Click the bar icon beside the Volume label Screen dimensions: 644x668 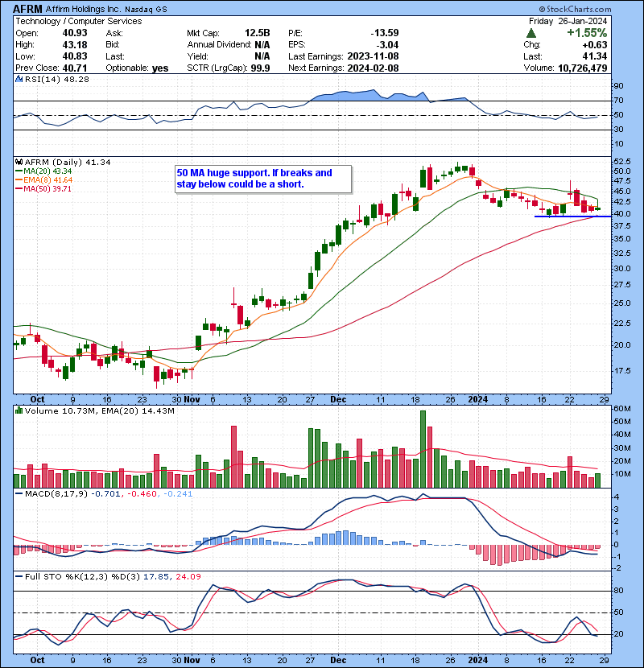point(19,410)
